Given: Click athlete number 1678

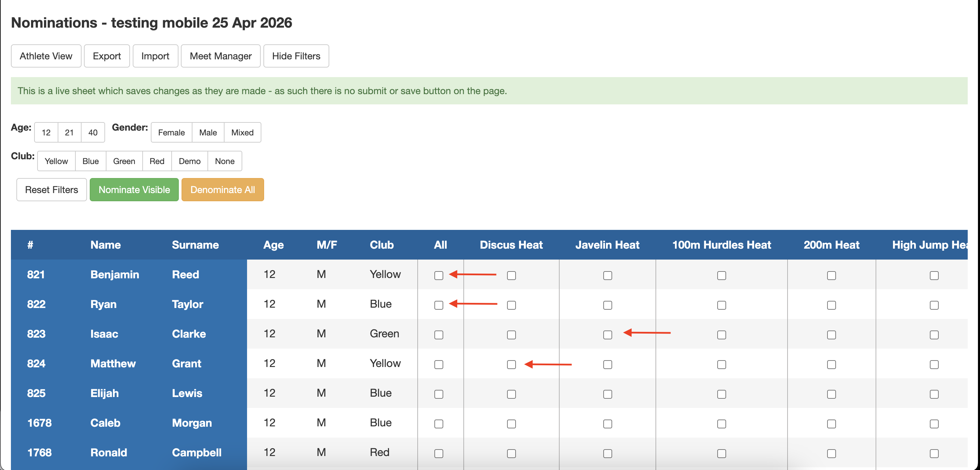Looking at the screenshot, I should tap(39, 423).
